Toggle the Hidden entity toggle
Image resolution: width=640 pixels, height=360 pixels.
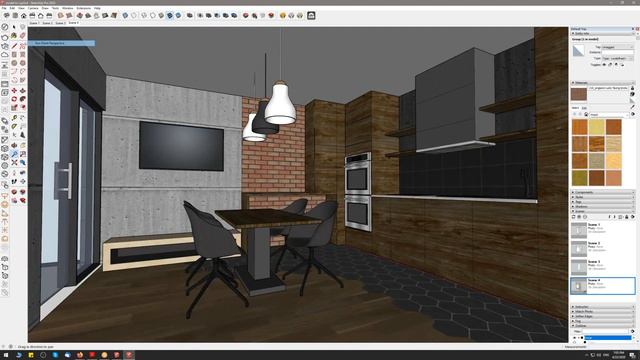[x=604, y=64]
